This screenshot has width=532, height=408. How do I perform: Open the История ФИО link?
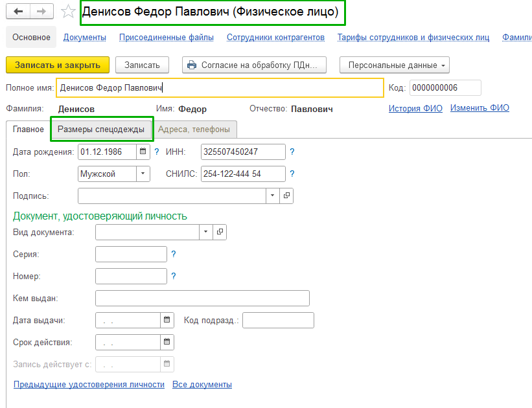point(415,109)
